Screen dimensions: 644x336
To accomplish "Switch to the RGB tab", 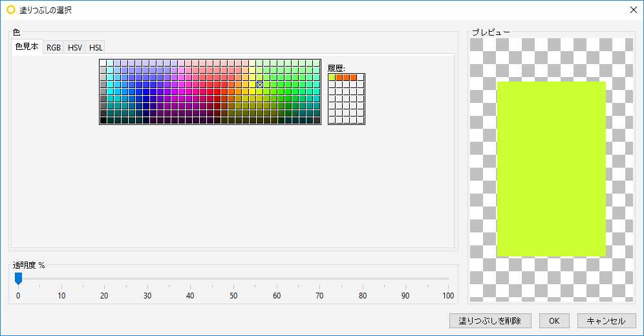I will pyautogui.click(x=54, y=47).
